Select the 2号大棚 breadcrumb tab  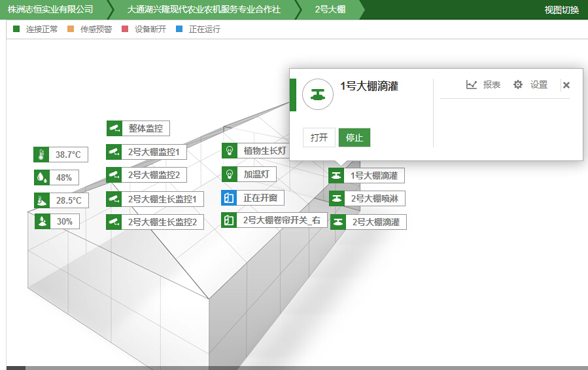point(330,10)
